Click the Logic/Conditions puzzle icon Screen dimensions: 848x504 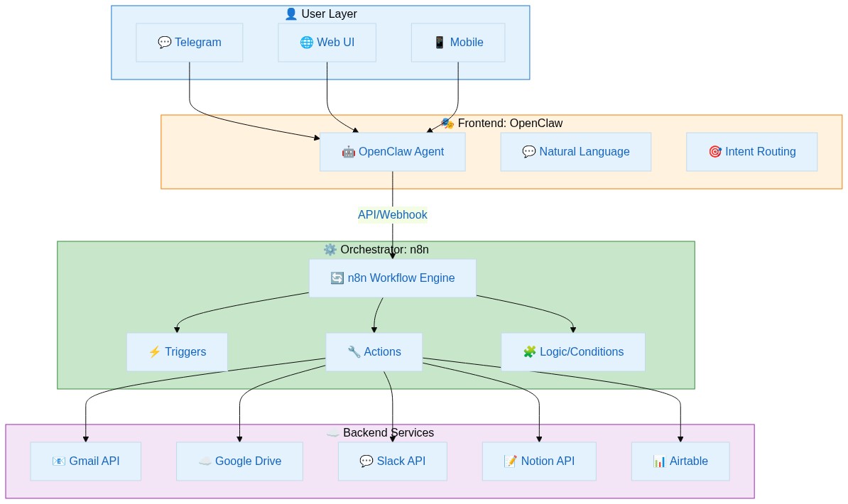tap(530, 351)
